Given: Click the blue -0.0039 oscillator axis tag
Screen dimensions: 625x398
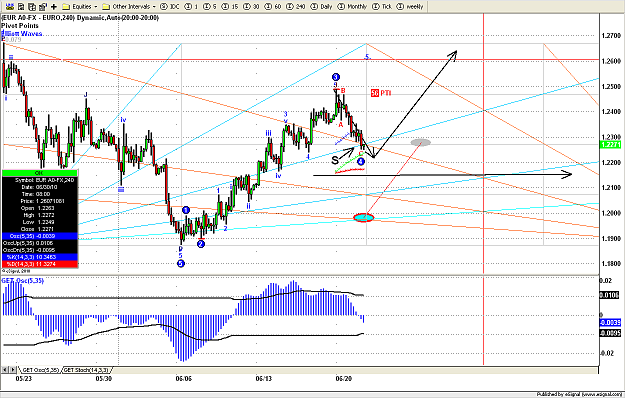Looking at the screenshot, I should pyautogui.click(x=610, y=322).
